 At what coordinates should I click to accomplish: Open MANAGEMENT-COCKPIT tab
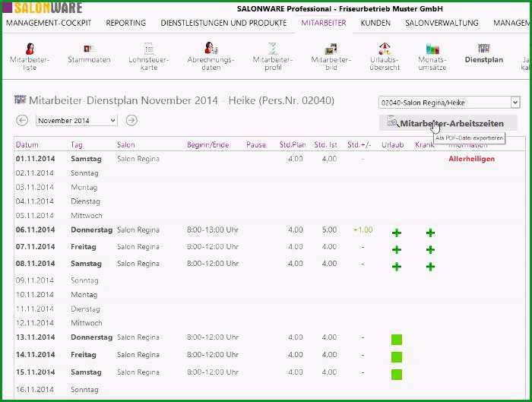49,23
